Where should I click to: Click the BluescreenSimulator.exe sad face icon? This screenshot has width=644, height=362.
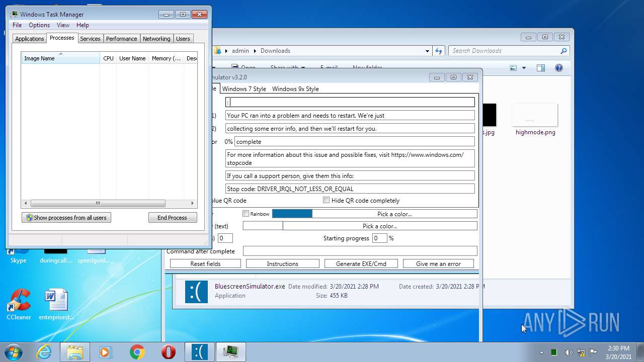pos(196,291)
